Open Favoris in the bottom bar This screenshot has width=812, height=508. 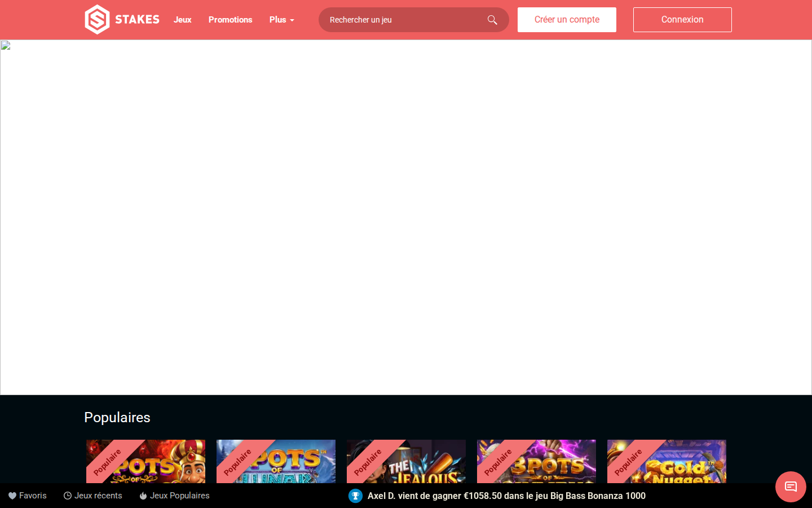click(28, 496)
